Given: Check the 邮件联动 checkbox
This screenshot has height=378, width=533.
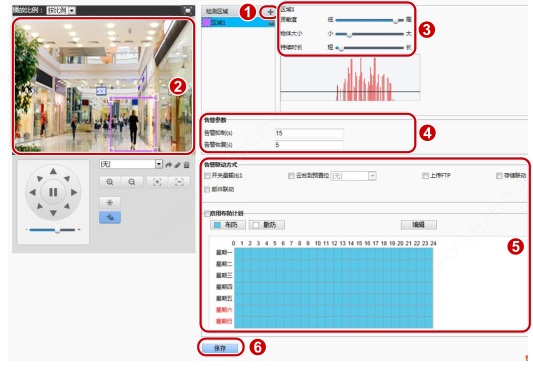Looking at the screenshot, I should coord(207,189).
